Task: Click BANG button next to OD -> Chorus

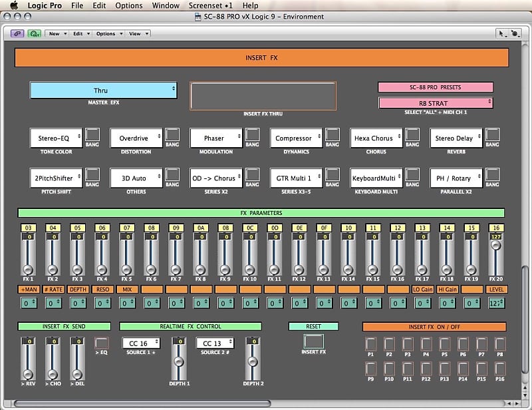Action: pos(253,174)
